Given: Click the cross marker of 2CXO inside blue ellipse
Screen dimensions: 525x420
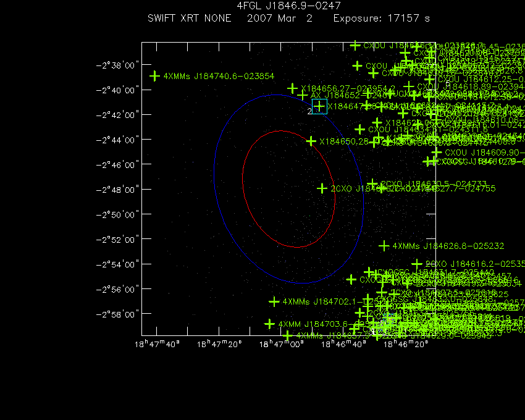Looking at the screenshot, I should tap(322, 188).
